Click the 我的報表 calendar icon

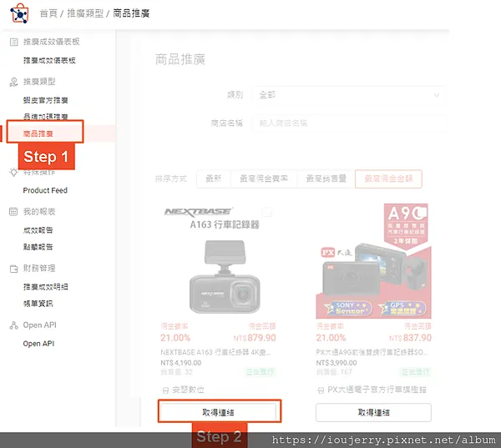[13, 211]
